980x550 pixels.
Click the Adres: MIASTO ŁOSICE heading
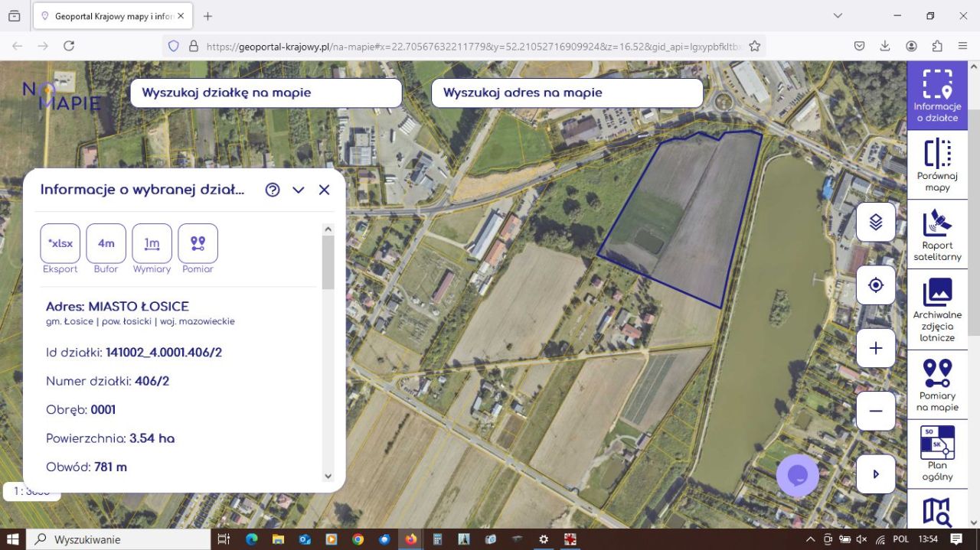(x=117, y=307)
